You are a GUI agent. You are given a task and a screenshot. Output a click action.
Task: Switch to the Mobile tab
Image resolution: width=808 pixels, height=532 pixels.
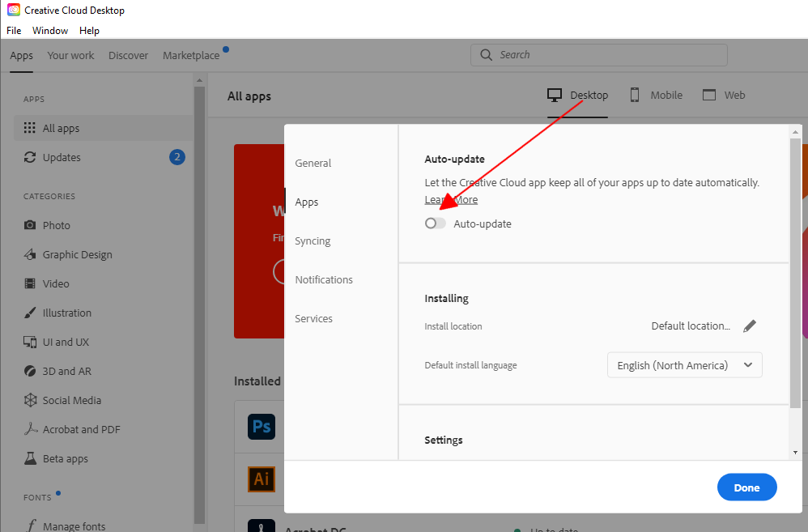click(x=656, y=95)
